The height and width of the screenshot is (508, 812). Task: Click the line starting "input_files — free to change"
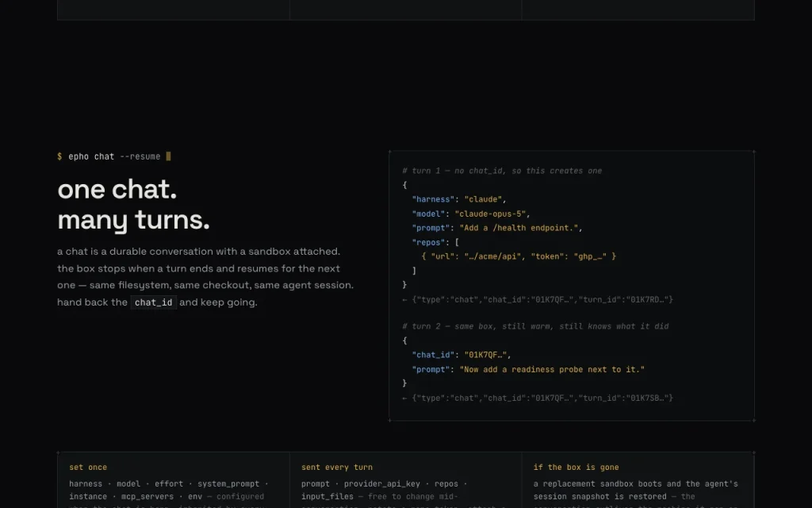[380, 497]
